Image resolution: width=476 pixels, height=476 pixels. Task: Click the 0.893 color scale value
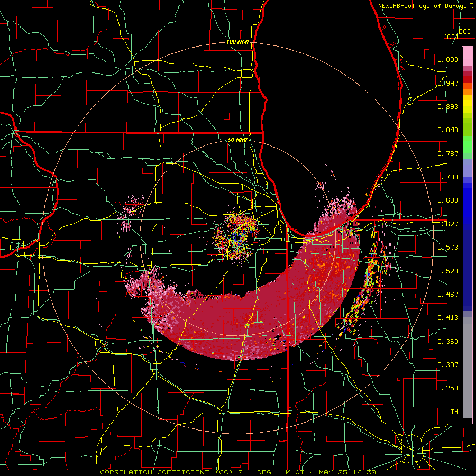click(x=448, y=106)
